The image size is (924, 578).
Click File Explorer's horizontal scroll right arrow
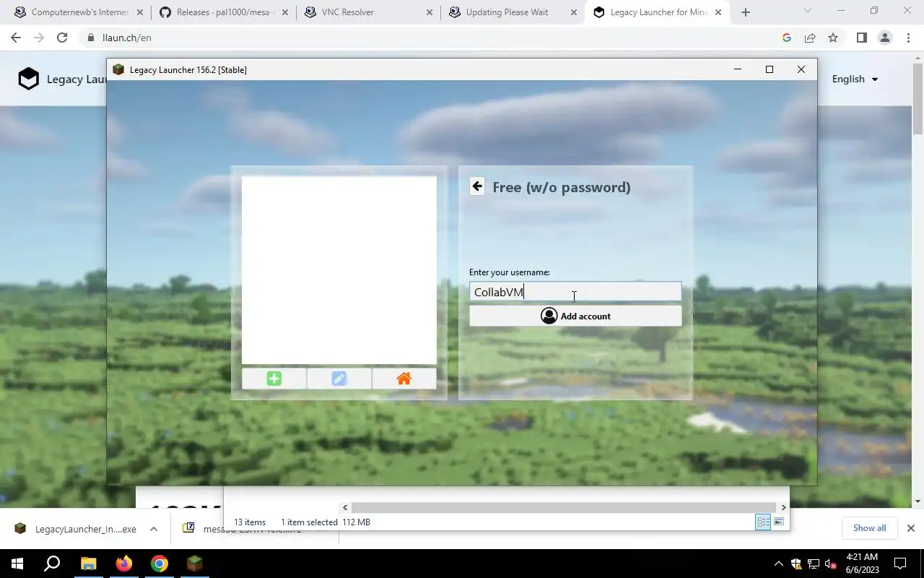tap(783, 507)
